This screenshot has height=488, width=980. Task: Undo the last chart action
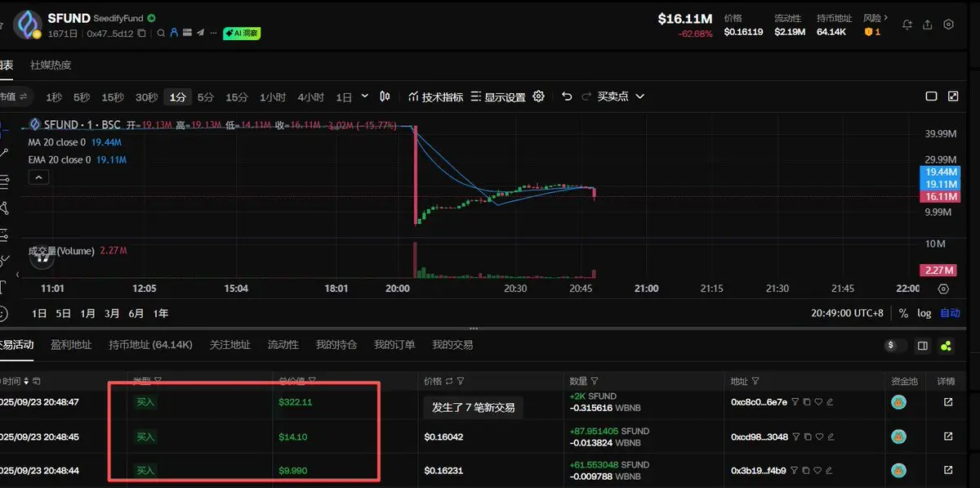pyautogui.click(x=567, y=96)
